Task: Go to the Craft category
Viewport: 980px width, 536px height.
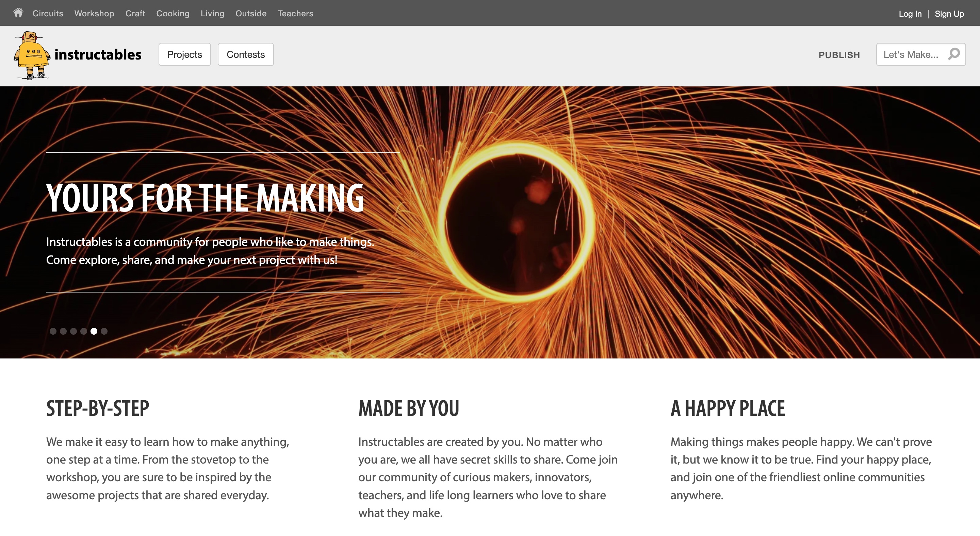Action: [135, 13]
